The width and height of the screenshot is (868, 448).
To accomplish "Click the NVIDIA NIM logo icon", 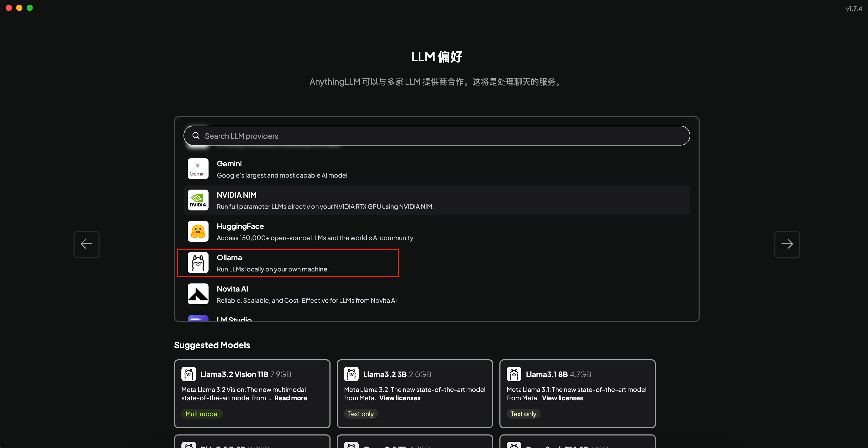I will click(x=198, y=200).
